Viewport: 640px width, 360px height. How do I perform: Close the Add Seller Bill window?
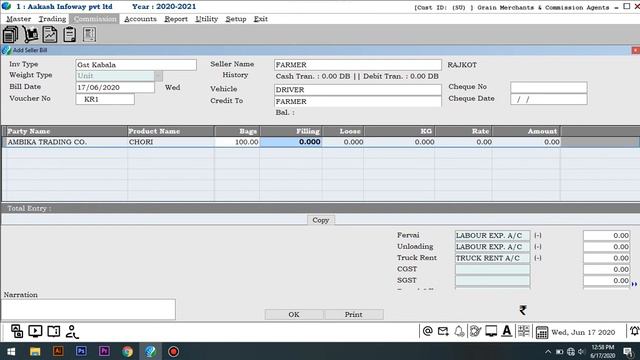tap(636, 50)
